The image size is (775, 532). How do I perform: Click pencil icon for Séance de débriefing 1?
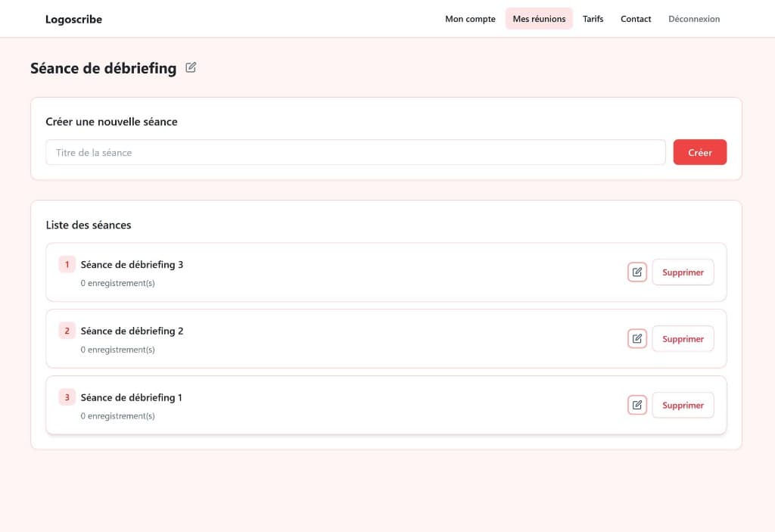(x=636, y=406)
